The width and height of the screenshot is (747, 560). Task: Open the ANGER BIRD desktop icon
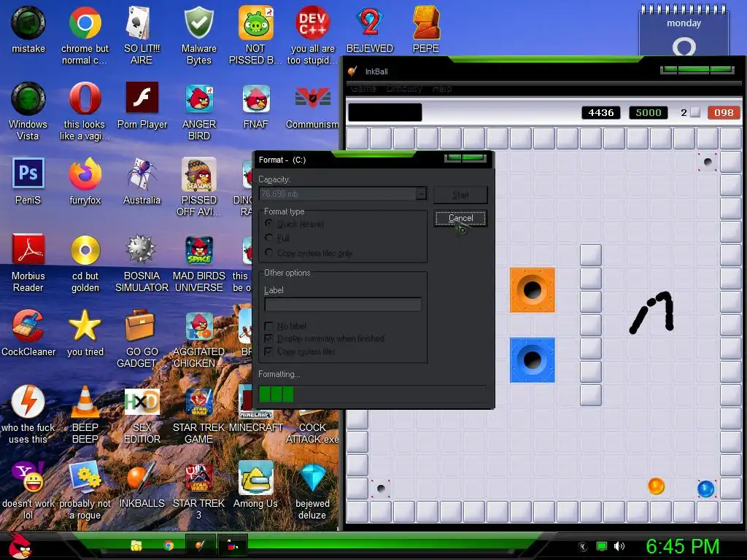pos(198,111)
